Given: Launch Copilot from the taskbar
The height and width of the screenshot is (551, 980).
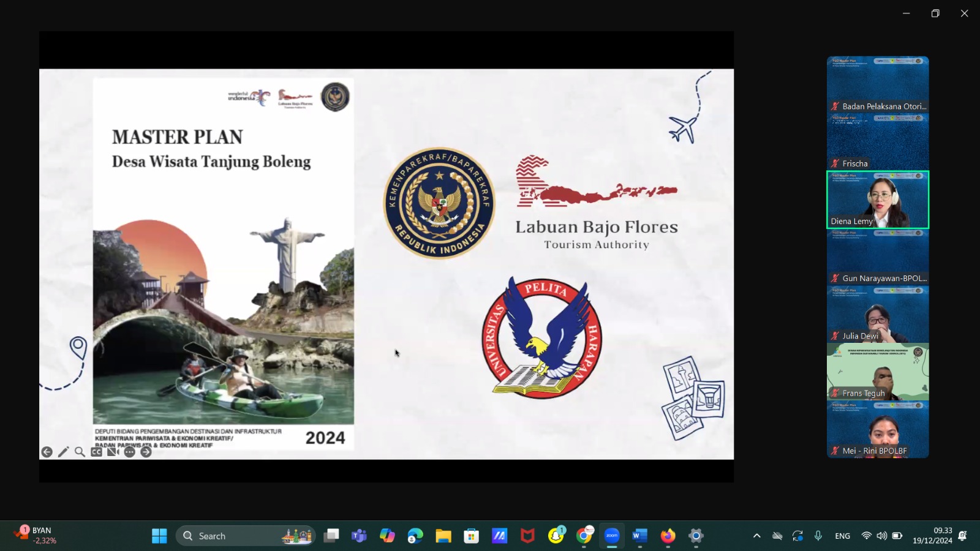Looking at the screenshot, I should tap(387, 536).
